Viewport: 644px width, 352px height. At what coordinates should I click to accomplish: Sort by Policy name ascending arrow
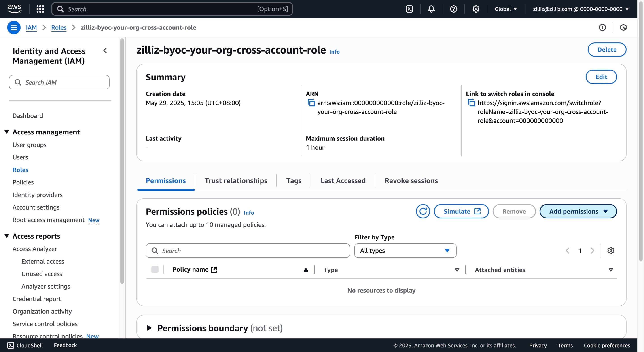click(x=306, y=270)
